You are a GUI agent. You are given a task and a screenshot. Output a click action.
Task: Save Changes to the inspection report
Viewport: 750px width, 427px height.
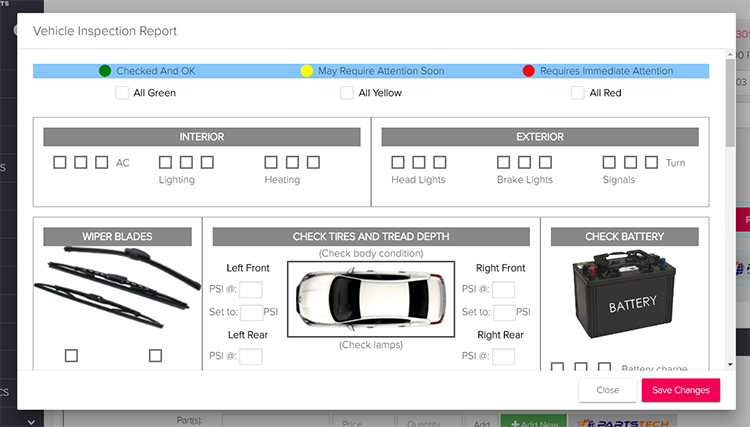click(681, 390)
